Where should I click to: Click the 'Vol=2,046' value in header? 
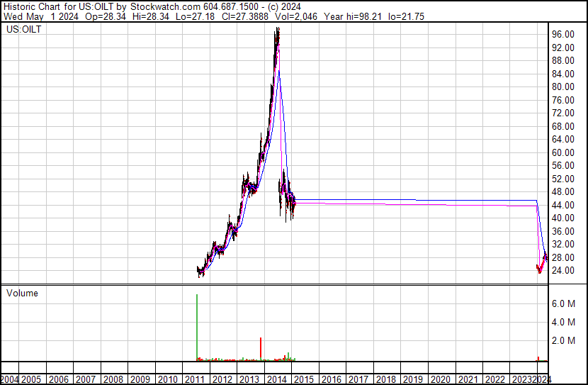coord(296,16)
